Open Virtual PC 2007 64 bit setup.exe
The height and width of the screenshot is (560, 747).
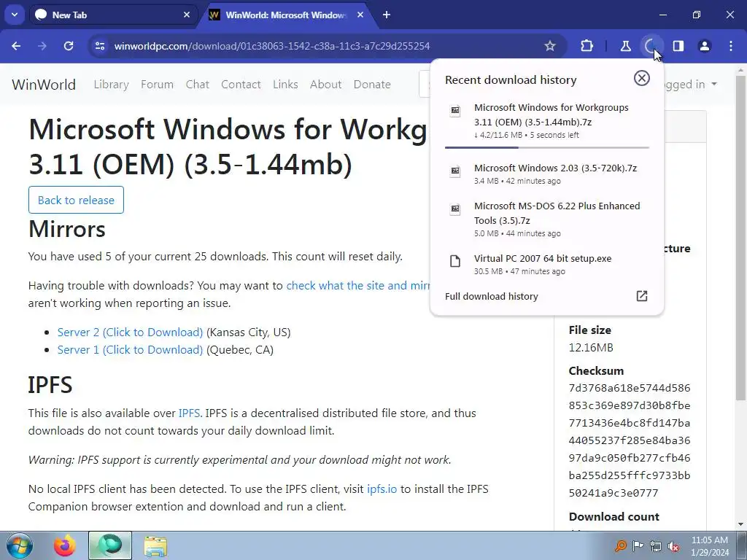(547, 264)
